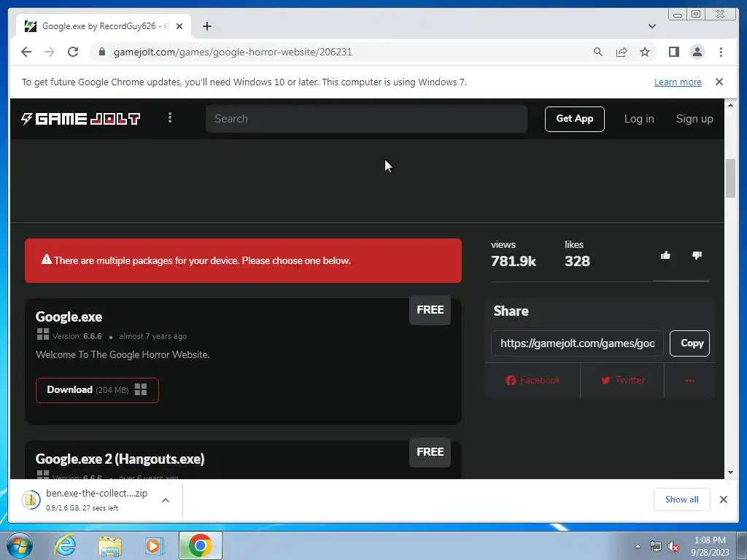Click the Windows icon beside Version 6.6.6
The width and height of the screenshot is (747, 560).
click(43, 334)
